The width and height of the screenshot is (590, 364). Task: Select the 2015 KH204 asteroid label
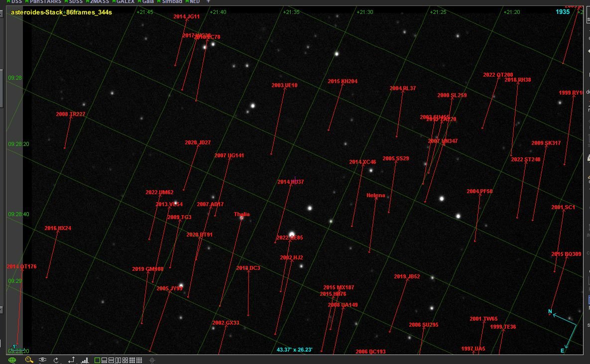(343, 81)
